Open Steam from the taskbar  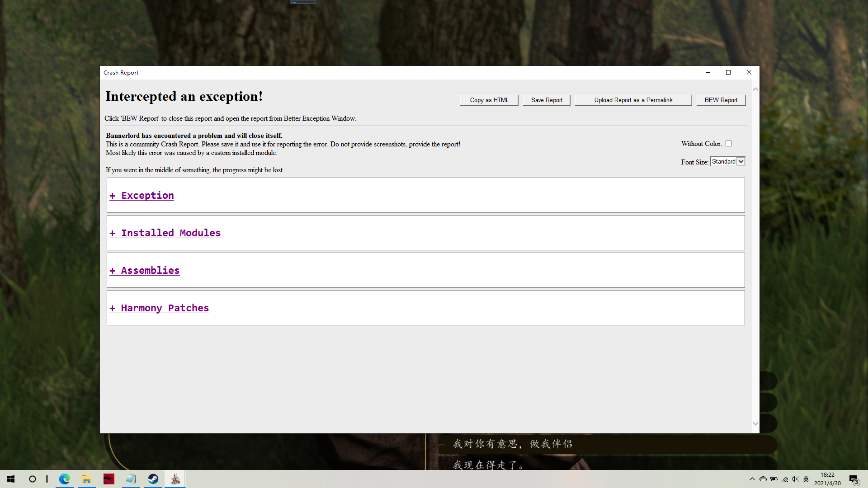(153, 479)
